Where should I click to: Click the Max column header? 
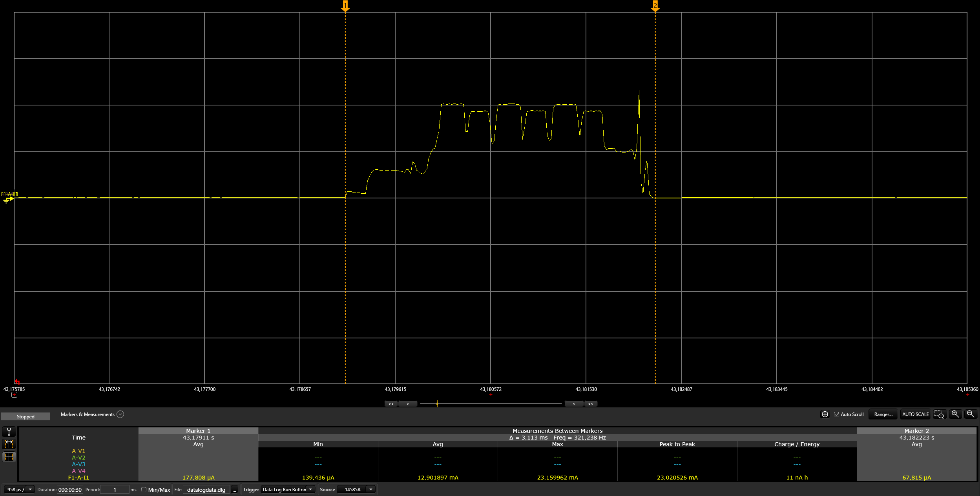(557, 444)
